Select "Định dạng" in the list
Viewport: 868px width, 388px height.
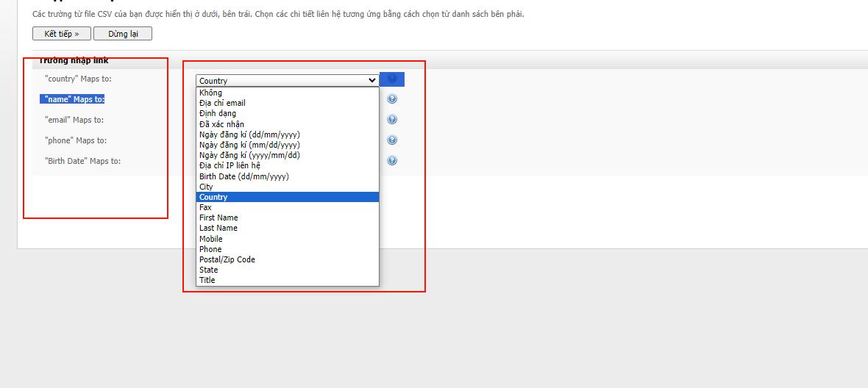click(x=218, y=114)
